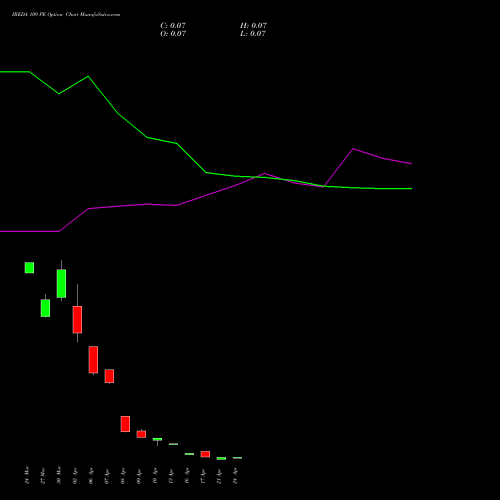Click the green indicator line's starting plateau
Screen dimensions: 500x500
point(15,72)
